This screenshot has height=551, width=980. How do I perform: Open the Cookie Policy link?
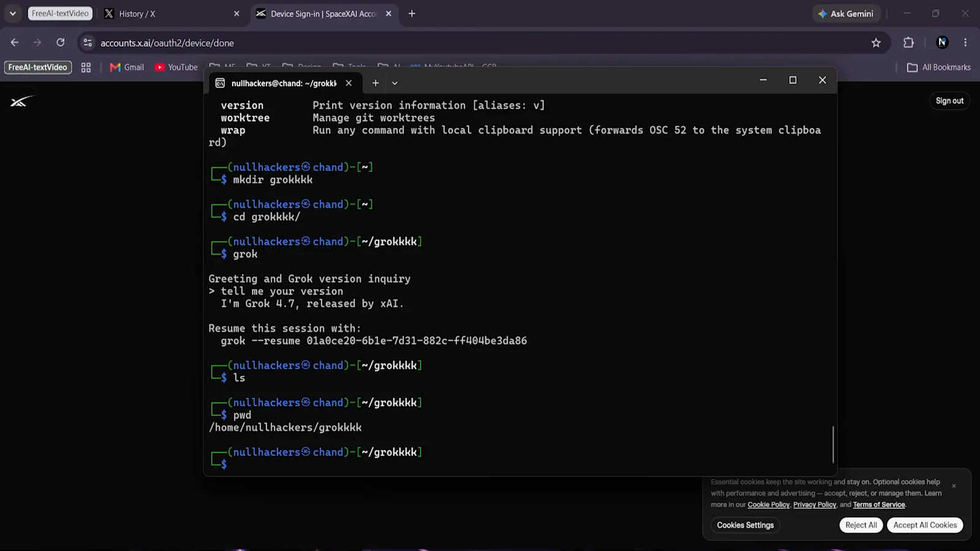(768, 505)
